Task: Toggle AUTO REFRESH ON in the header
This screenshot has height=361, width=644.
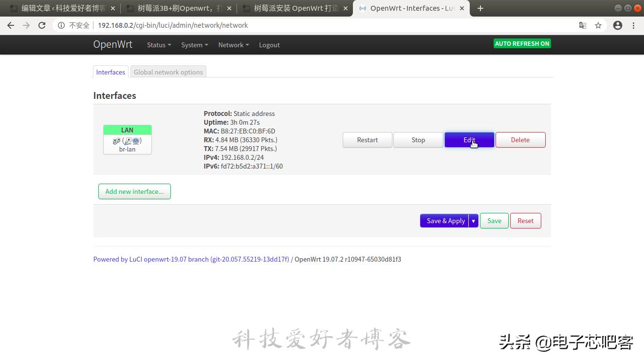Action: 522,43
